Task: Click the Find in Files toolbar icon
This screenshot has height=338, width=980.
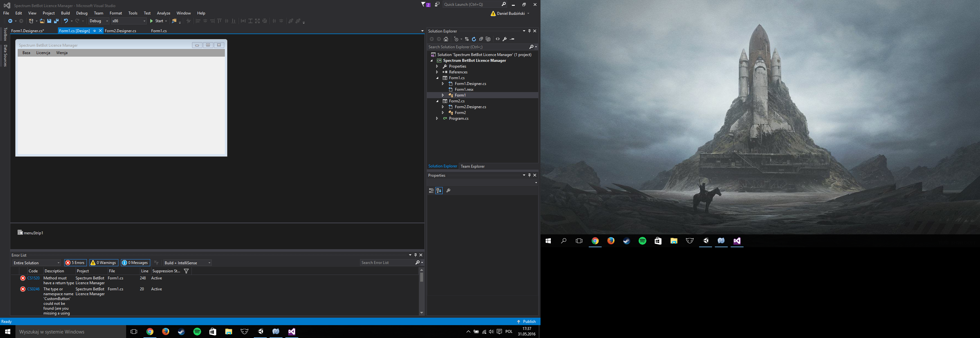Action: 174,21
